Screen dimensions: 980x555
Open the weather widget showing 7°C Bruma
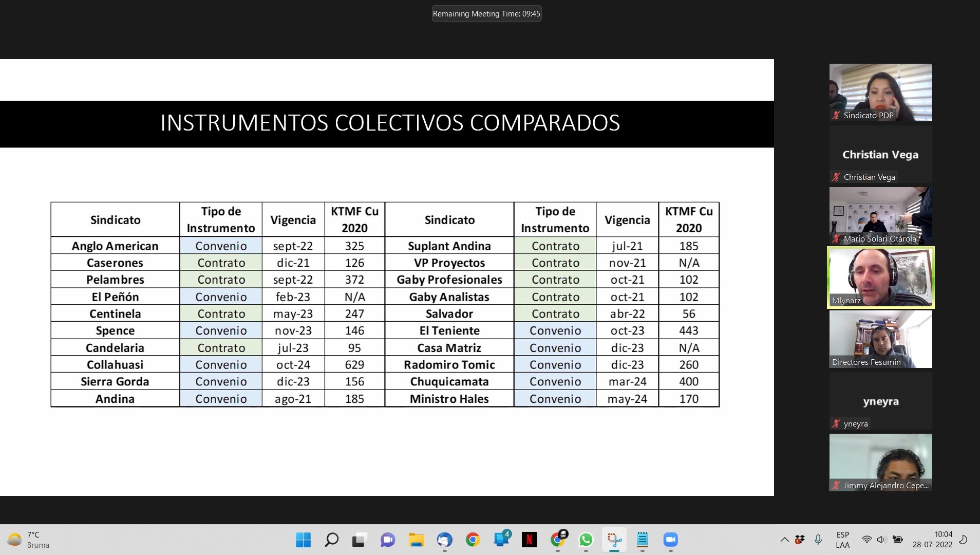point(29,540)
